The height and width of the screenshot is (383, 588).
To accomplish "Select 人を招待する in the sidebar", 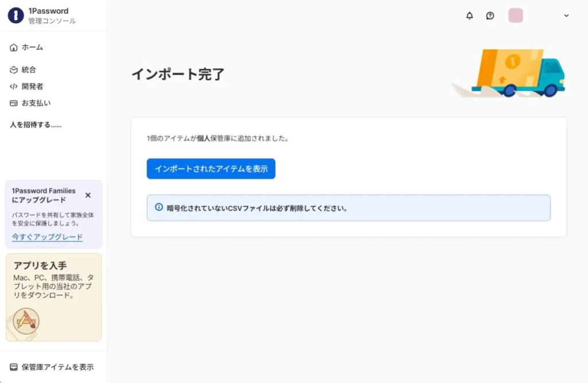I will click(x=36, y=125).
